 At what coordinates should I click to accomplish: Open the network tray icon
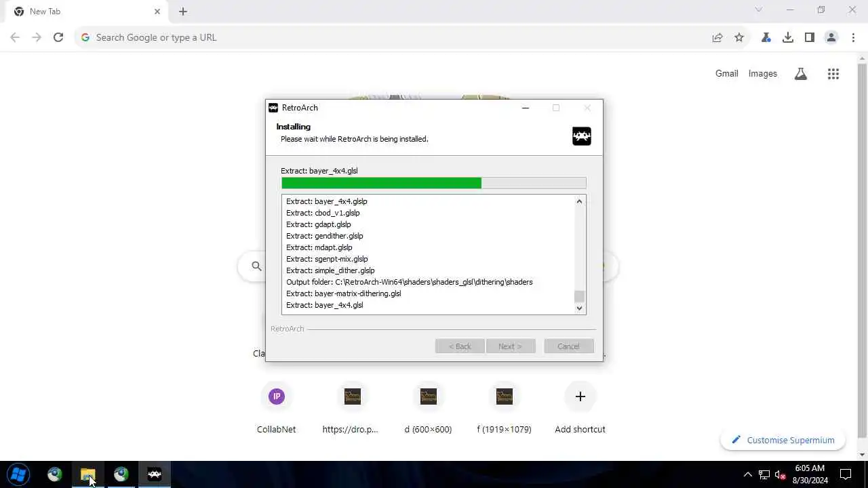tap(764, 474)
